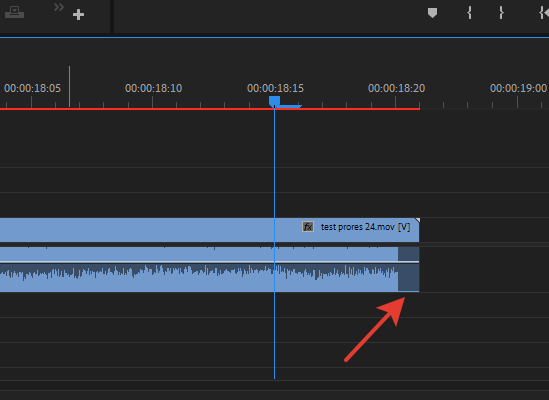The height and width of the screenshot is (400, 549).
Task: Click the ruler at 00:00:18:05
Action: click(32, 88)
